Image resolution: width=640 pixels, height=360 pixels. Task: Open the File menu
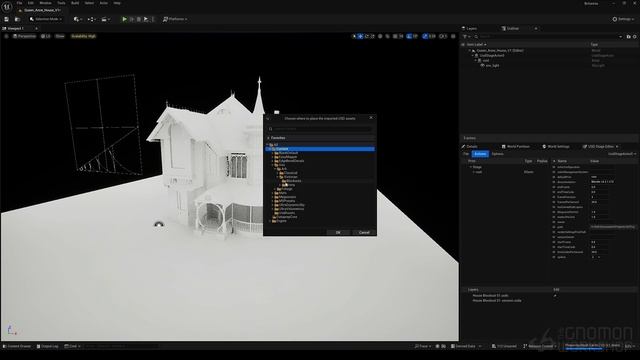(19, 3)
